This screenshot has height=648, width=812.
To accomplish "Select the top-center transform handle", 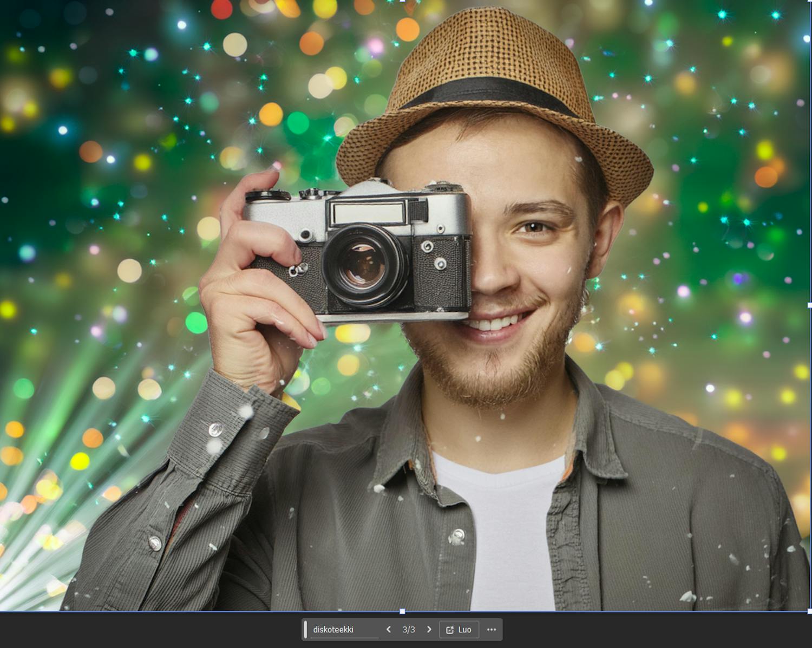I will pos(402,1).
